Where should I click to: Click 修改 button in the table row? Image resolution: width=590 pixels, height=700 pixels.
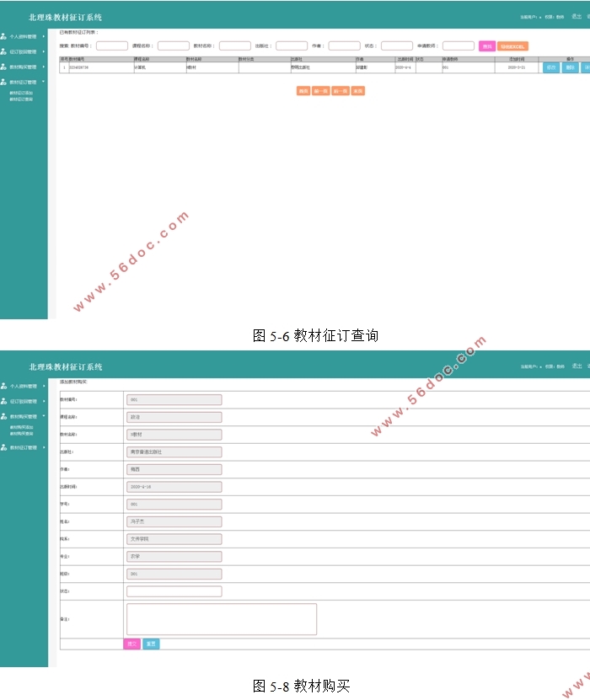click(551, 67)
